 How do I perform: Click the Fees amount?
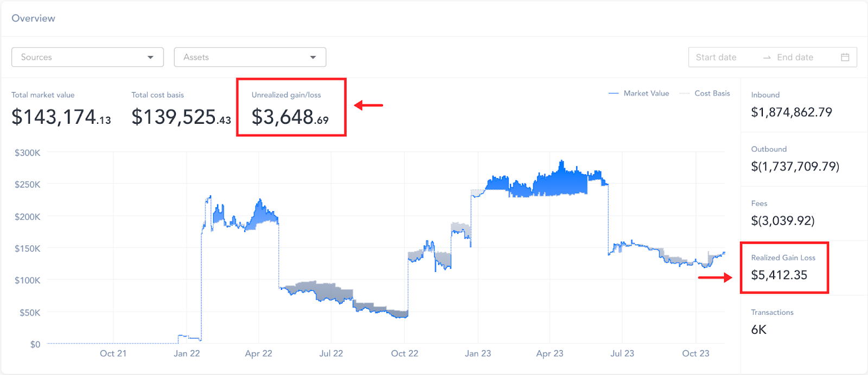(x=782, y=221)
